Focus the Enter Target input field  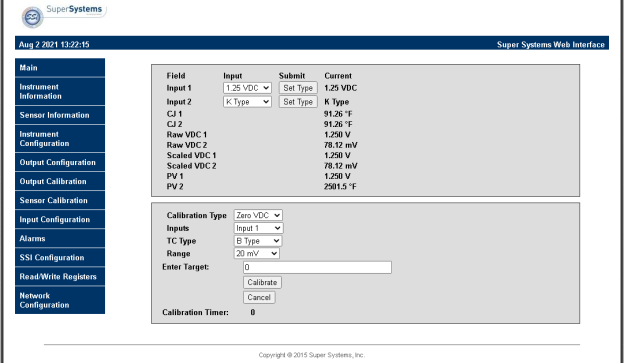pos(317,267)
